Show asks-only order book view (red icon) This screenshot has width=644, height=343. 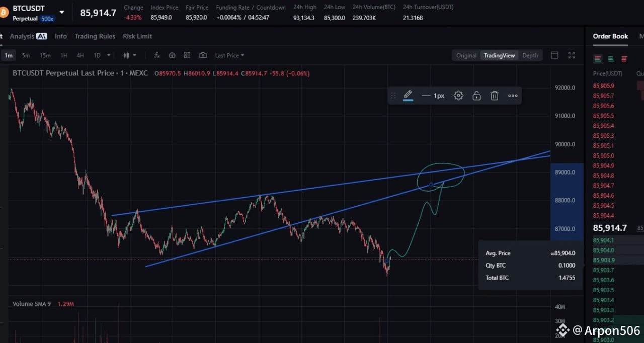pos(624,59)
